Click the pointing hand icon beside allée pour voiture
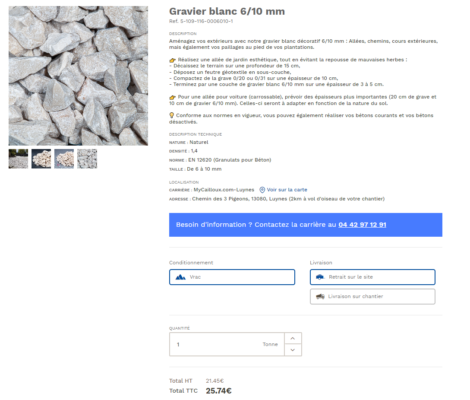 click(172, 97)
